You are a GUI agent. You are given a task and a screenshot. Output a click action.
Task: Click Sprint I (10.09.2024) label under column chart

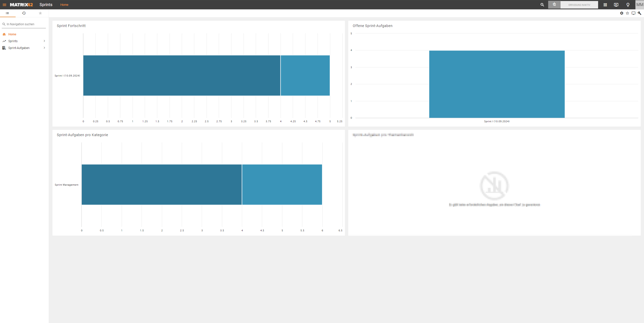[x=497, y=121]
